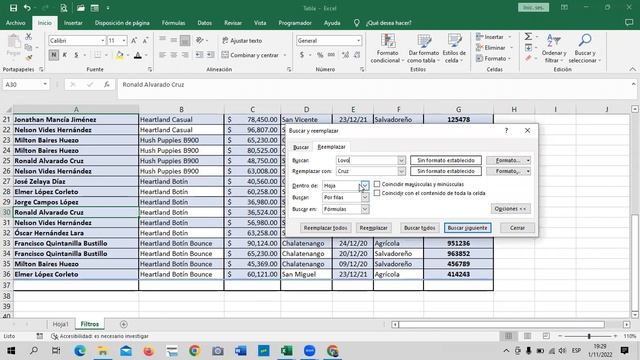Open the Archivo menu

pos(16,23)
